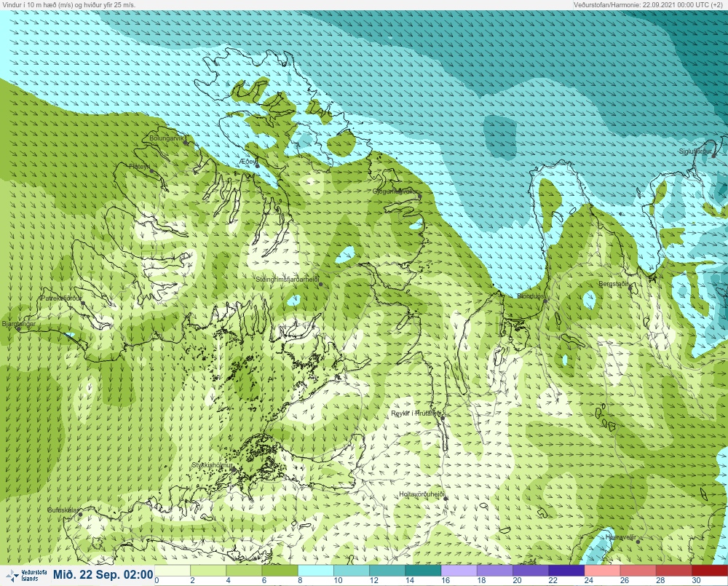Click the Blönduós station dot

[x=545, y=301]
